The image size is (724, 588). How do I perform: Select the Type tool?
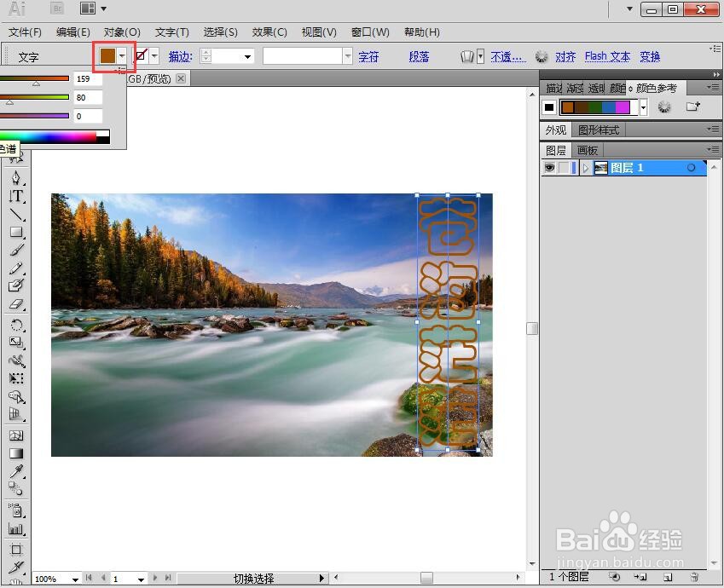[x=16, y=196]
